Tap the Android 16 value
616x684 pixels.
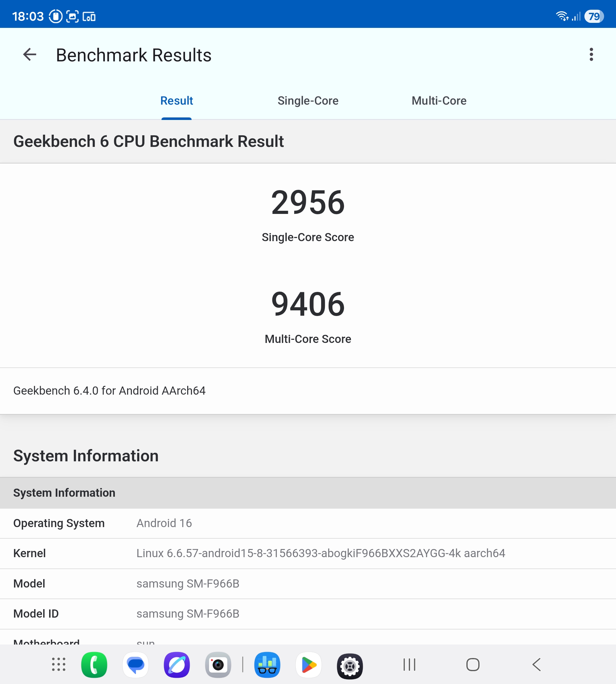point(164,523)
